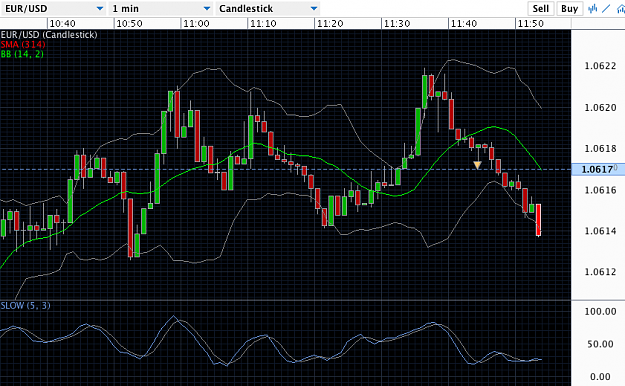625x386 pixels.
Task: Click the 100.00 stochastic scale label
Action: pyautogui.click(x=600, y=311)
